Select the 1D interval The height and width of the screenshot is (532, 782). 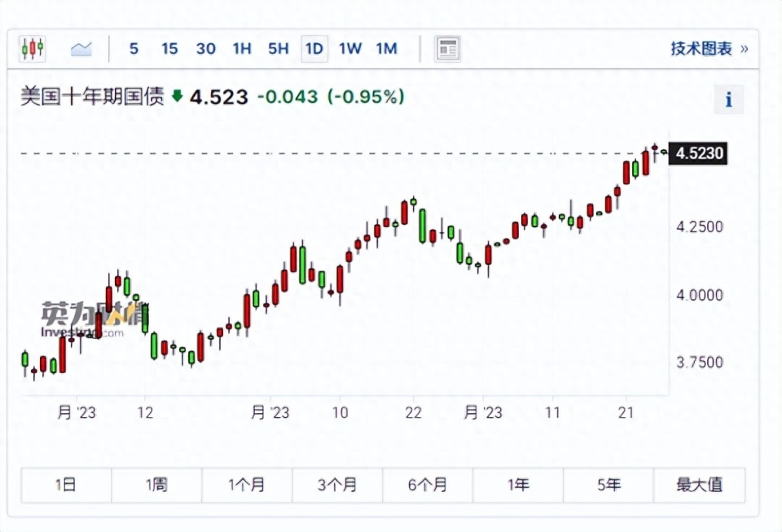[314, 49]
